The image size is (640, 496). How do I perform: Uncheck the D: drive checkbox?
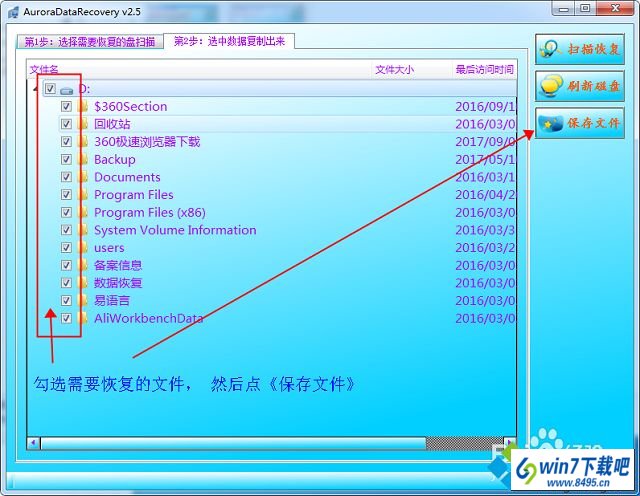tap(50, 89)
